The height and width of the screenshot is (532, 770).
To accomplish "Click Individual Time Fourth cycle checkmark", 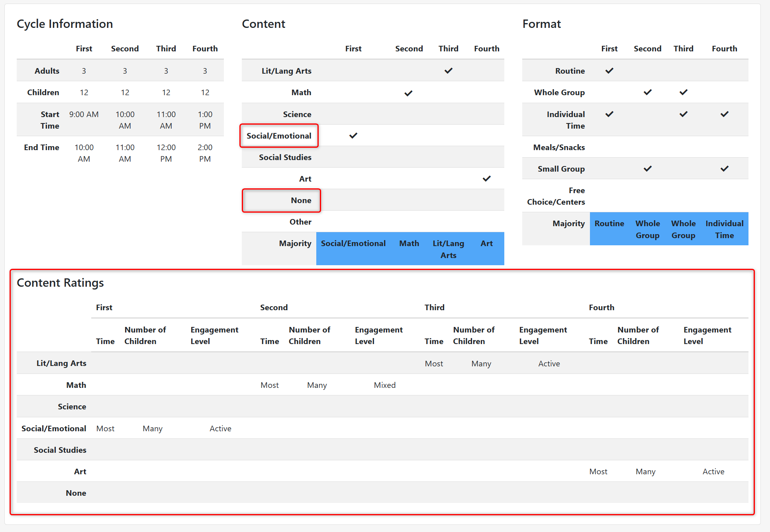I will [724, 114].
